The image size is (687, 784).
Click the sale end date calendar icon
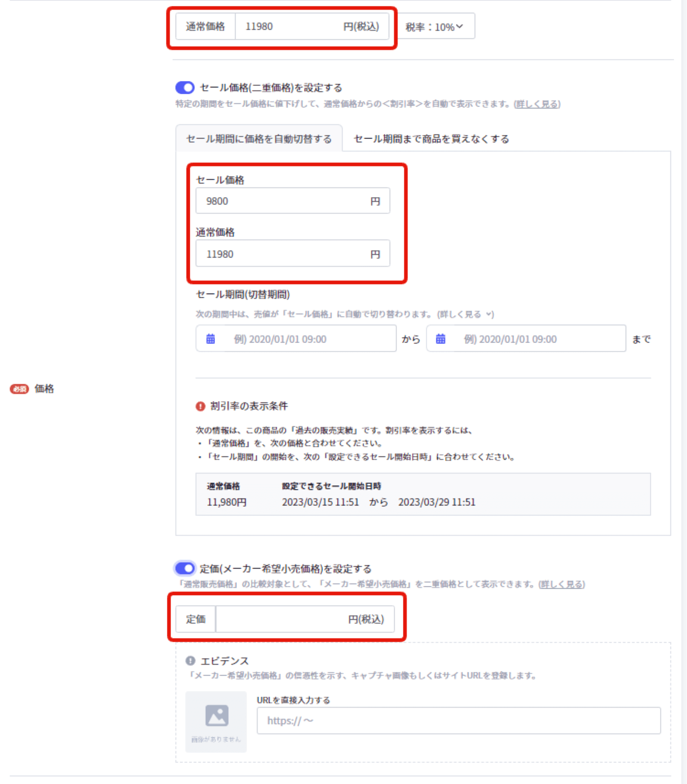click(x=441, y=339)
